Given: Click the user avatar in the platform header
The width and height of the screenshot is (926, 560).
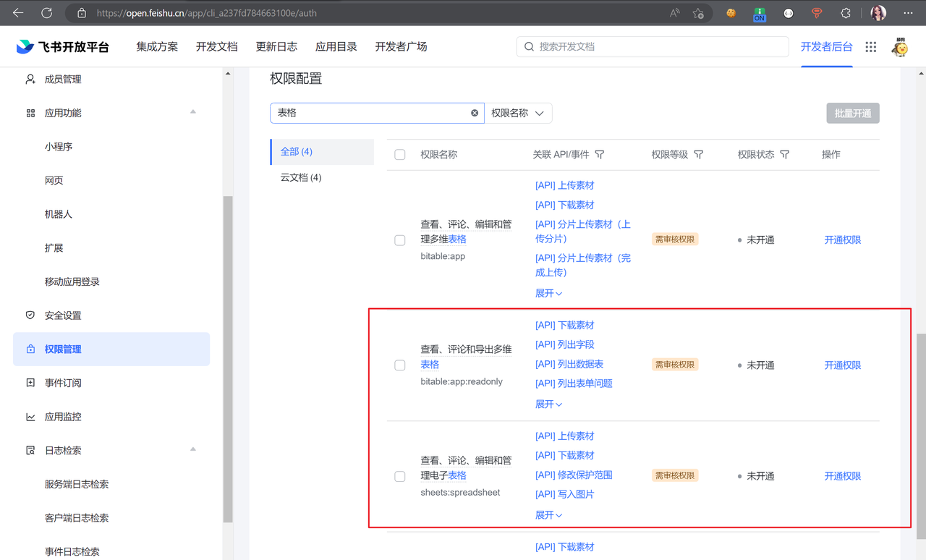Looking at the screenshot, I should (x=900, y=47).
